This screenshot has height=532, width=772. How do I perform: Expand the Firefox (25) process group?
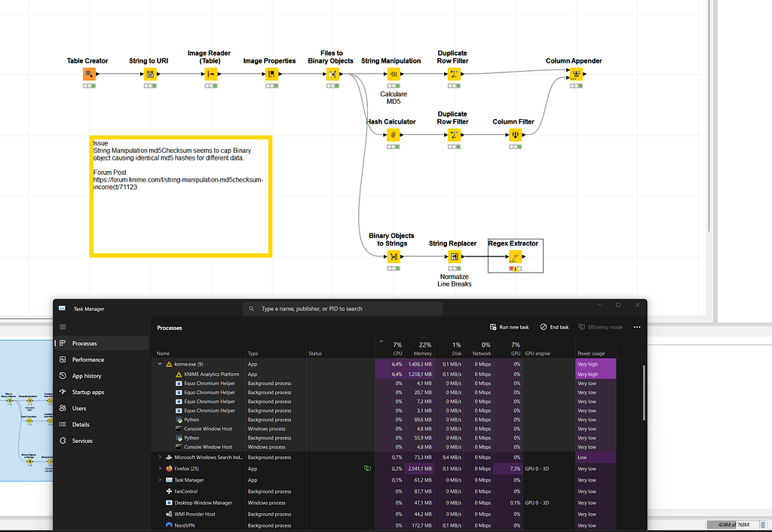coord(160,469)
